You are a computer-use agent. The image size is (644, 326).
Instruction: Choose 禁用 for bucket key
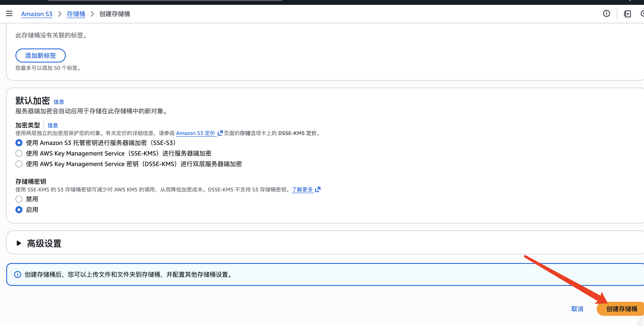[x=19, y=199]
